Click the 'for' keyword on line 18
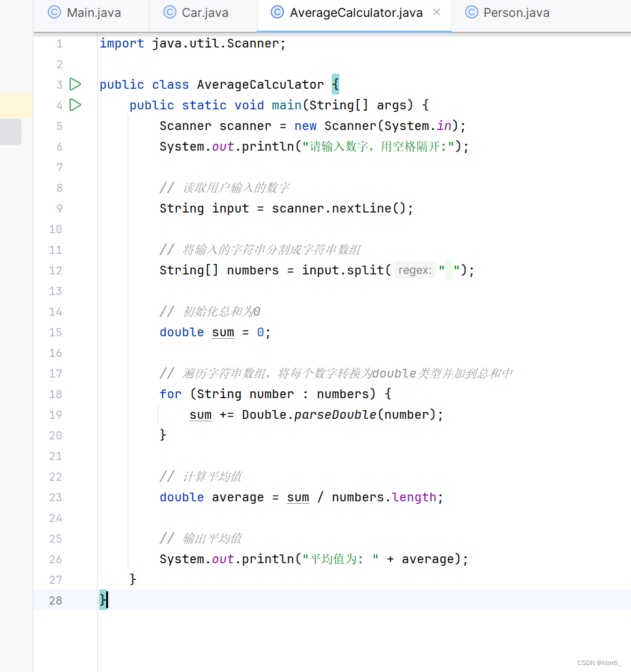 171,394
